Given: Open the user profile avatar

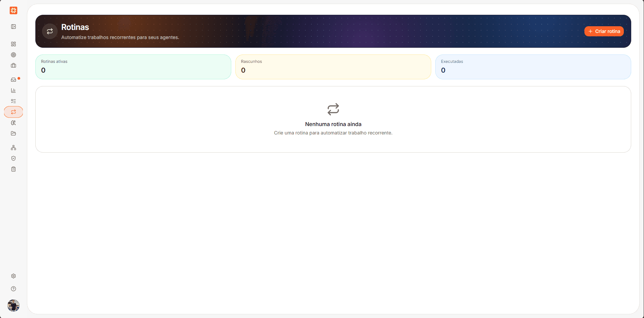Looking at the screenshot, I should 13,306.
